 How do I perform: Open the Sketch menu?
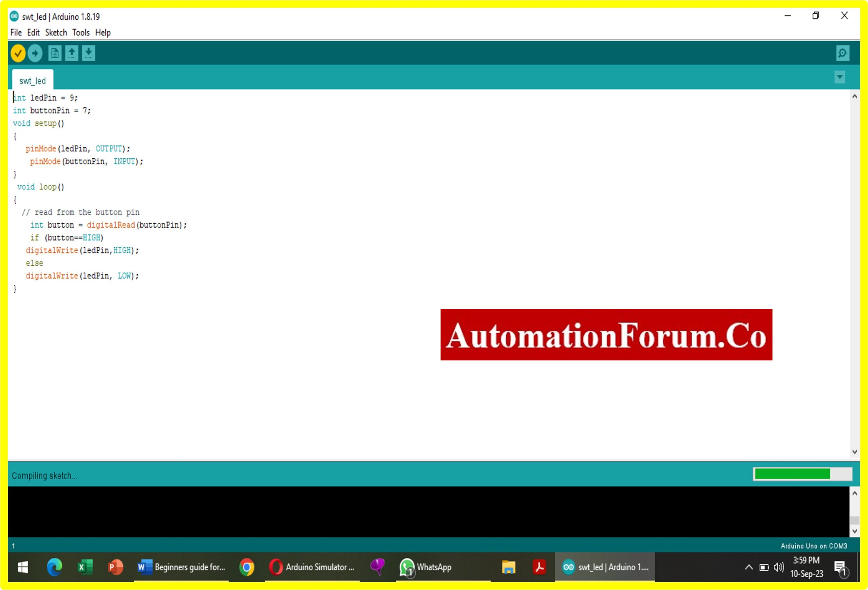click(56, 33)
